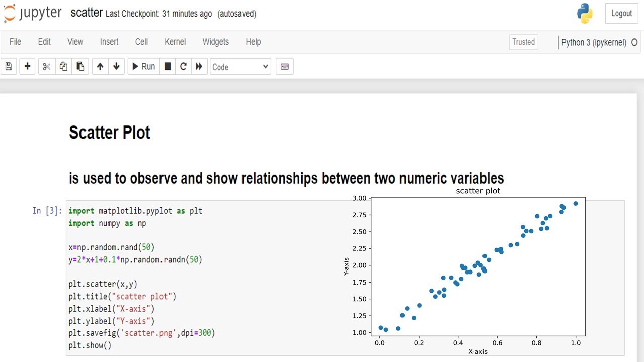Run the selected cell
Image resolution: width=644 pixels, height=362 pixels.
tap(144, 66)
